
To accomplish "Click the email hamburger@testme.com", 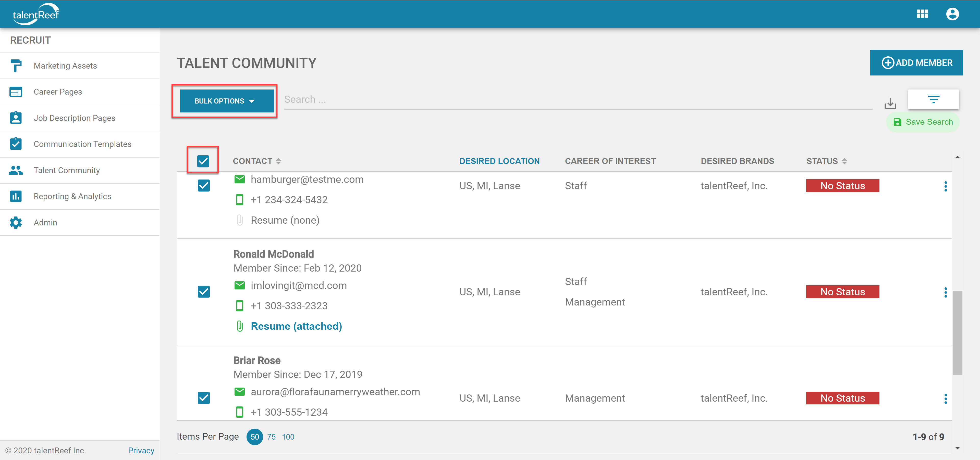I will 307,180.
